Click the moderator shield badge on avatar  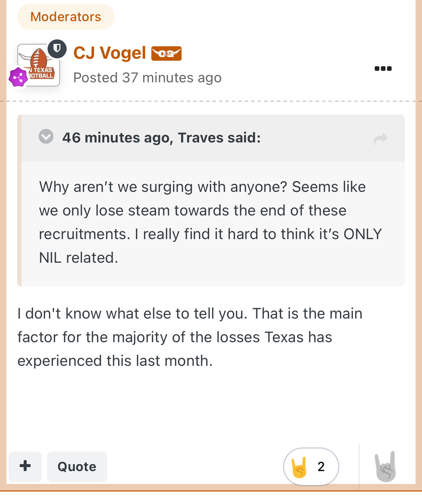(57, 49)
